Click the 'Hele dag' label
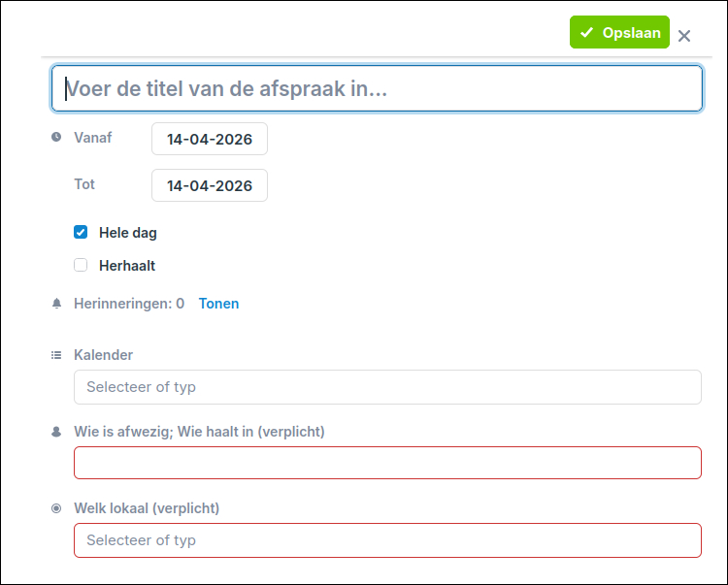 click(128, 233)
